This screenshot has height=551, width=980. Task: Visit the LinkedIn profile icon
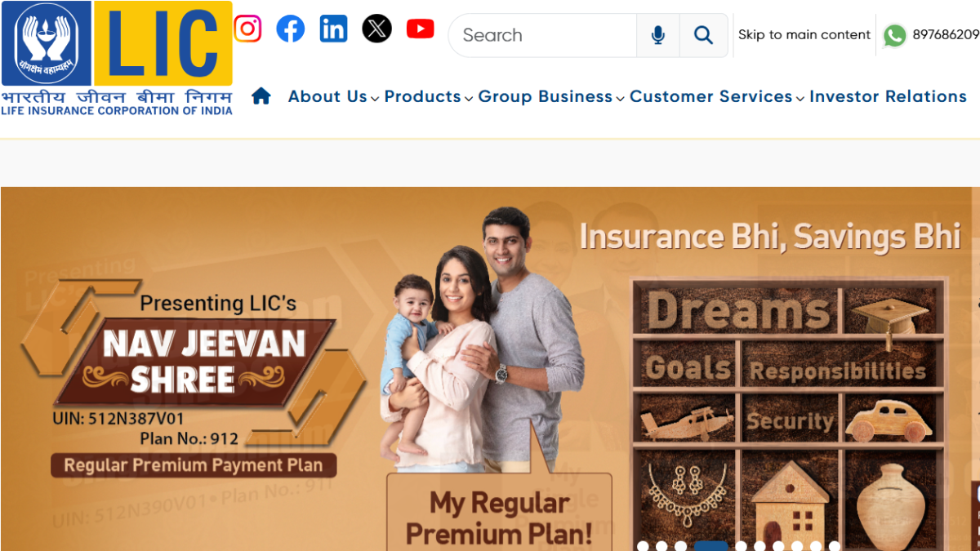tap(333, 29)
